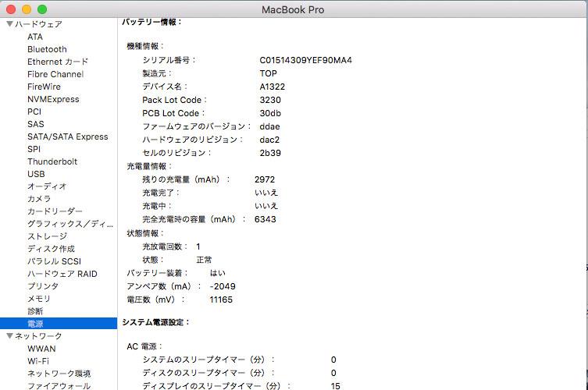The height and width of the screenshot is (390, 588).
Task: Select オーディオ in the sidebar
Action: click(x=47, y=186)
